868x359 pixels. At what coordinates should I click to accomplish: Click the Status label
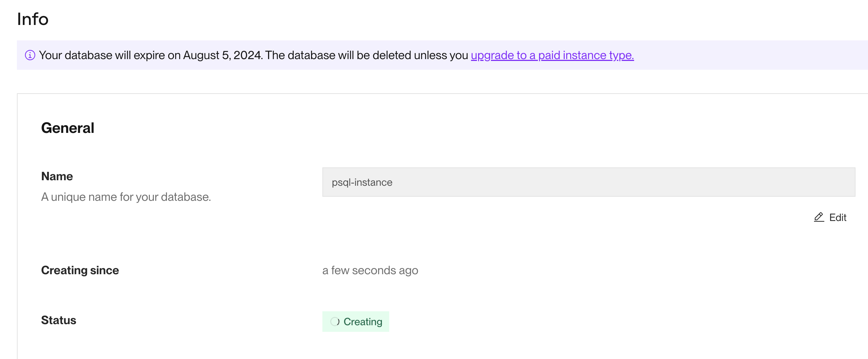point(59,320)
